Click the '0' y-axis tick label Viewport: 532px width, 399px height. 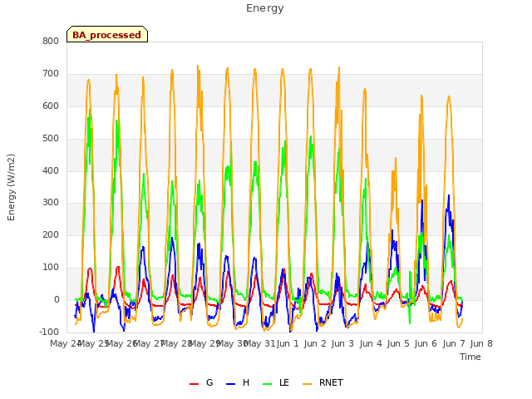57,300
